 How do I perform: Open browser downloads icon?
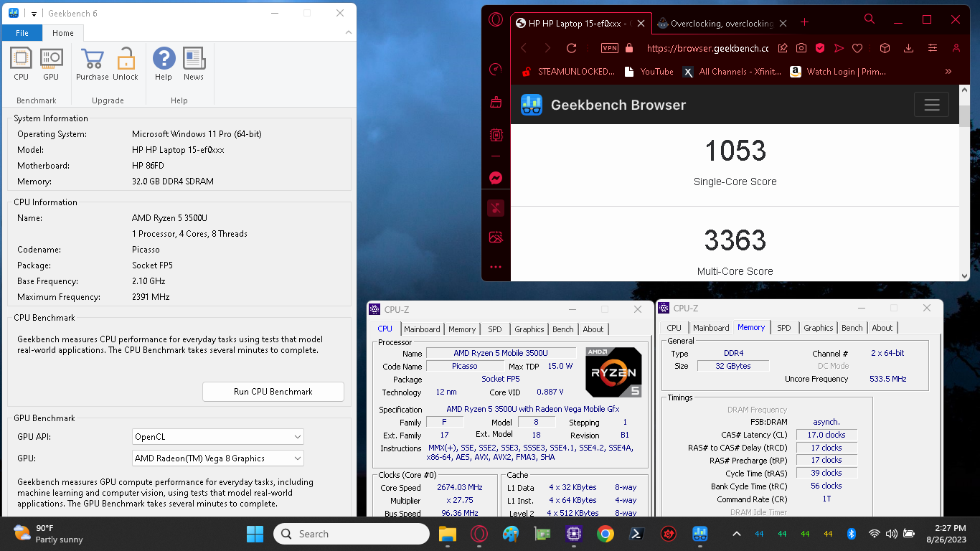click(x=908, y=48)
